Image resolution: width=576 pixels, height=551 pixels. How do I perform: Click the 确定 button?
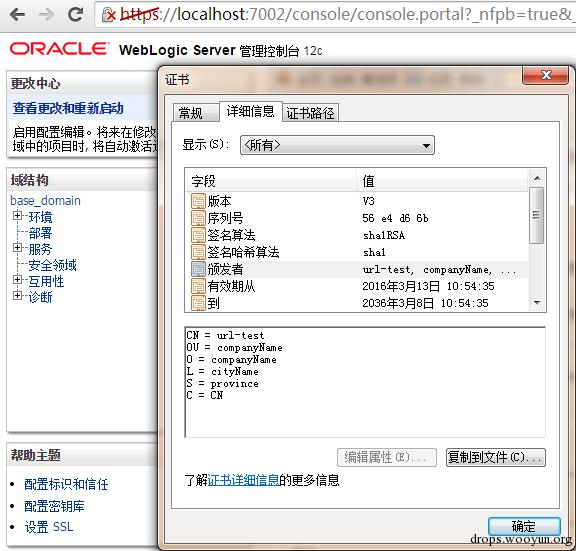[524, 526]
